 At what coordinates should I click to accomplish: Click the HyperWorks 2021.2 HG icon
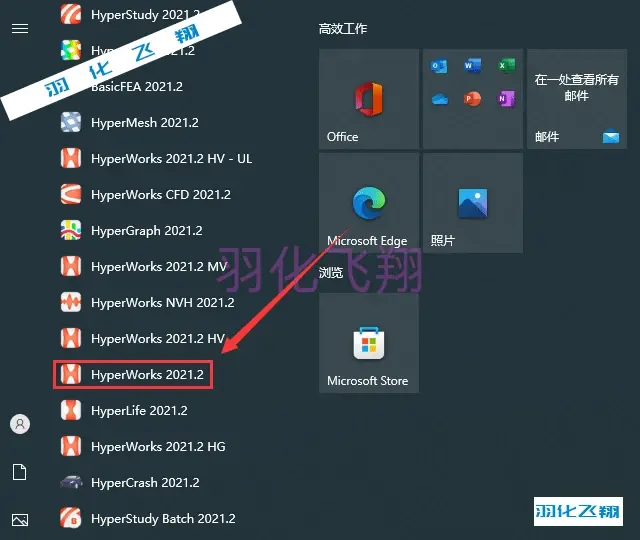(x=71, y=446)
